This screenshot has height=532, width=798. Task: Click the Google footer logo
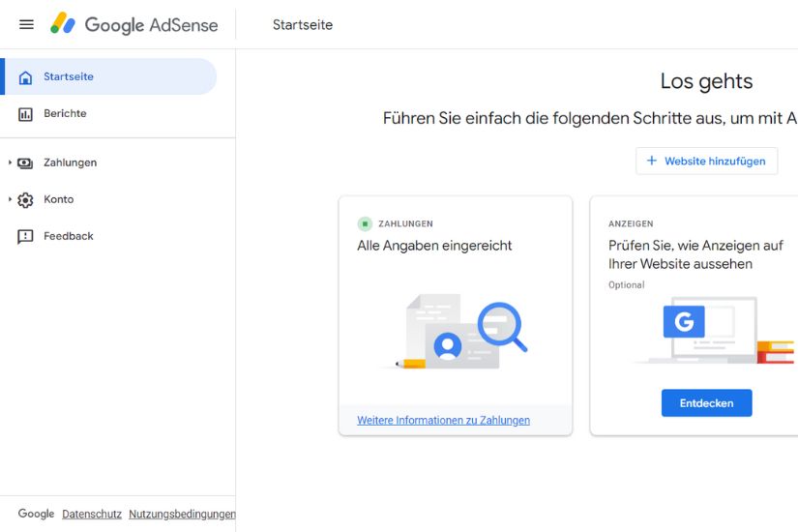pyautogui.click(x=36, y=514)
